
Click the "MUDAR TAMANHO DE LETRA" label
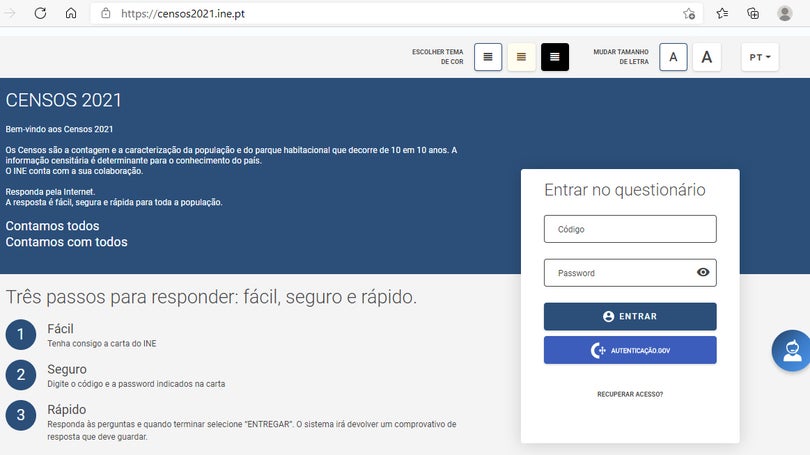point(621,57)
